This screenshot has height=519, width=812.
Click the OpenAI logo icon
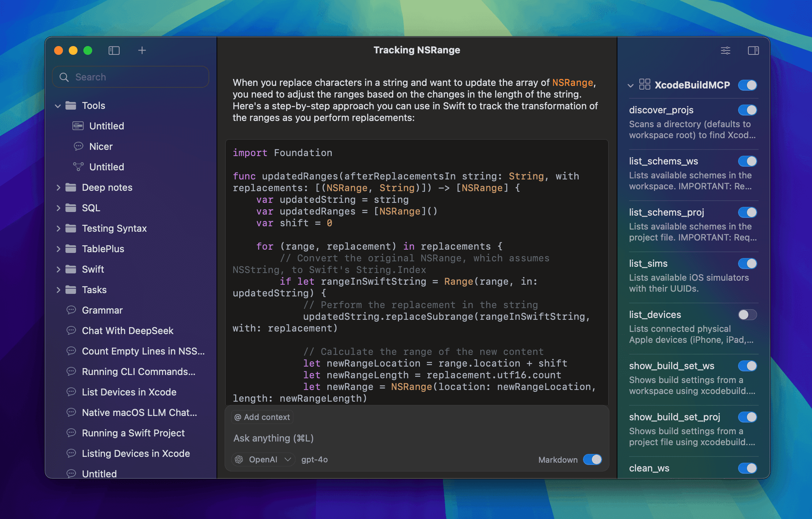pos(239,459)
